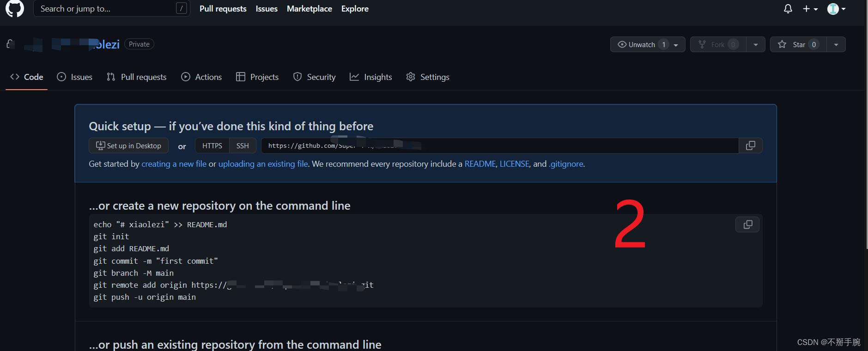
Task: Select the HTTPS clone option
Action: (212, 145)
